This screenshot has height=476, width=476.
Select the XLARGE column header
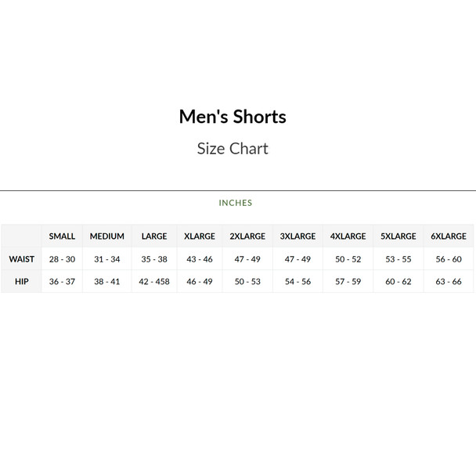click(x=200, y=236)
